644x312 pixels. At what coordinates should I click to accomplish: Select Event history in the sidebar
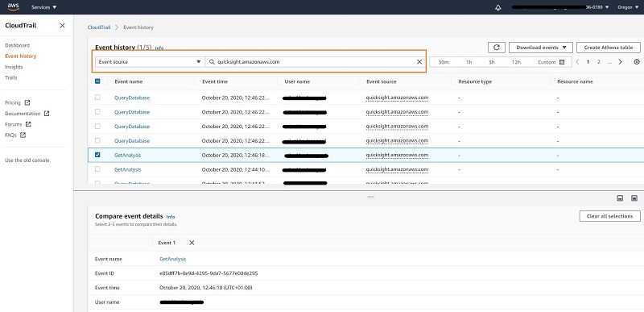point(21,56)
